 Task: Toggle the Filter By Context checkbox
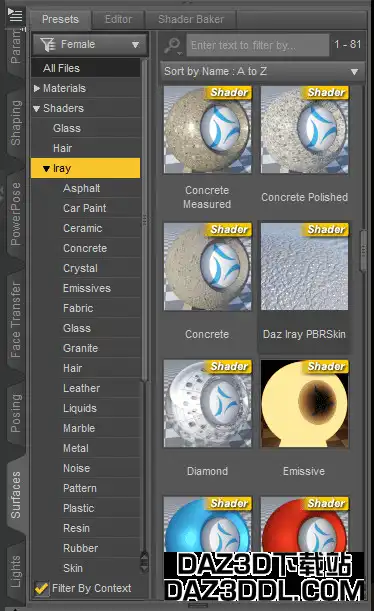[41, 588]
